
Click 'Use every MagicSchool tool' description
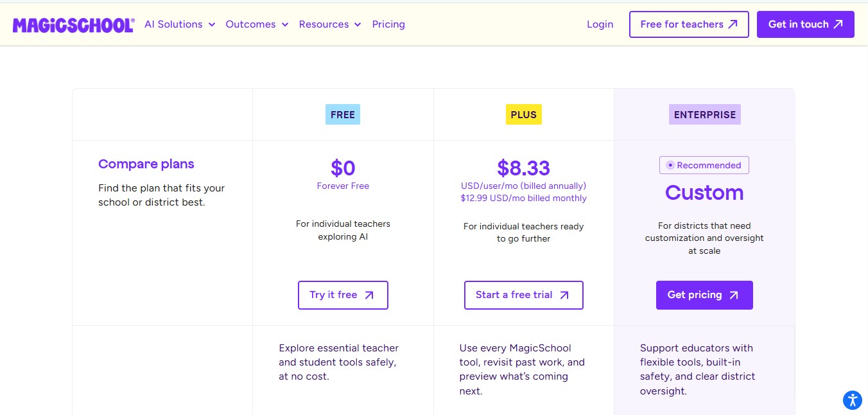(522, 369)
